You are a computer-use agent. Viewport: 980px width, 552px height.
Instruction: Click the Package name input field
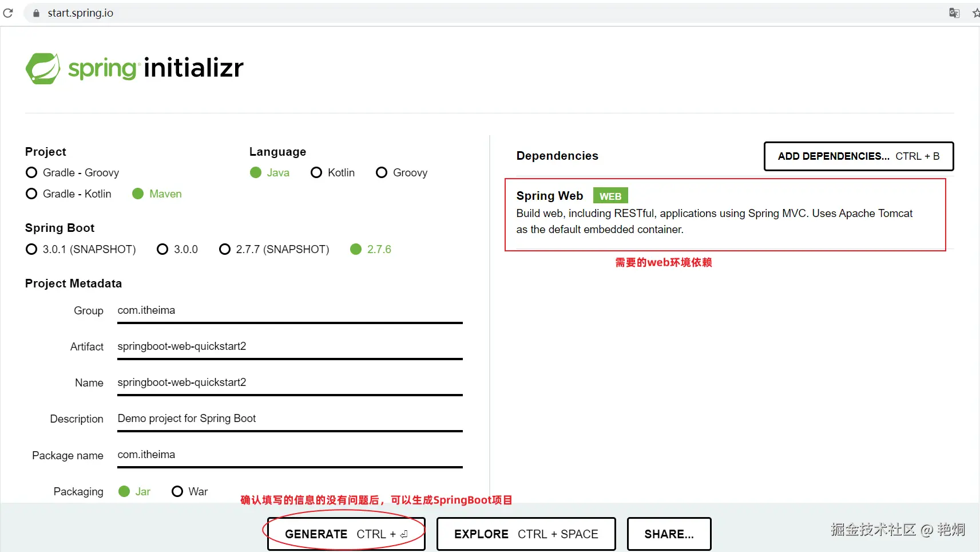pyautogui.click(x=290, y=455)
